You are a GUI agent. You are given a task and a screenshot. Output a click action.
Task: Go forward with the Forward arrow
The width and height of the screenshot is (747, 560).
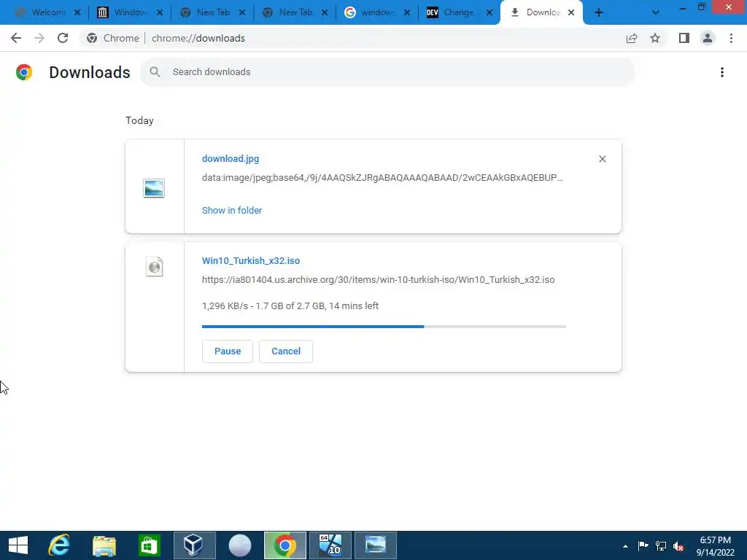[39, 38]
